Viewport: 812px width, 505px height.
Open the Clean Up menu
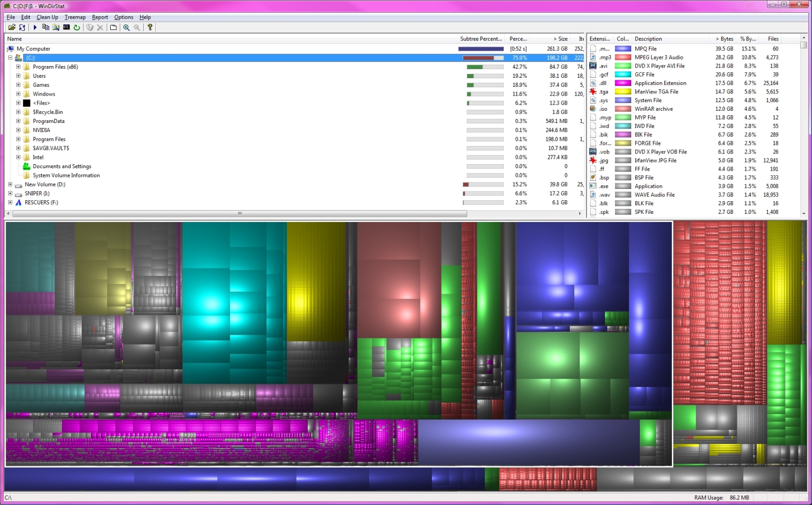pos(47,17)
